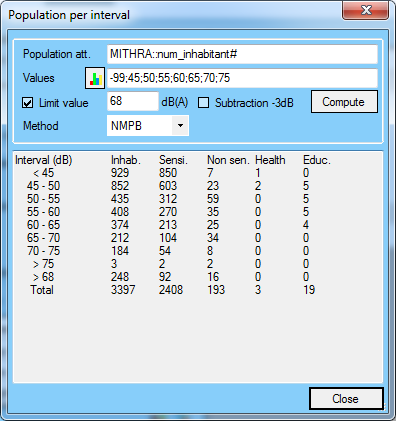Click total education value 19
Image resolution: width=396 pixels, height=421 pixels.
[309, 290]
